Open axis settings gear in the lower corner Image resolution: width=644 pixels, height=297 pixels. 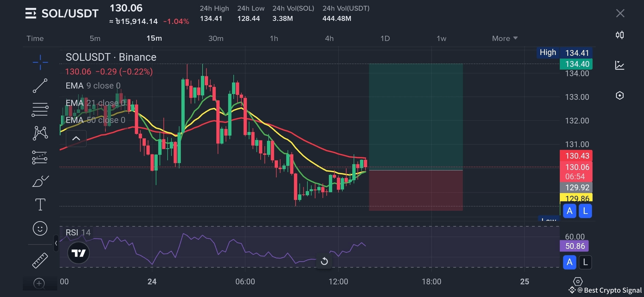pos(578,281)
